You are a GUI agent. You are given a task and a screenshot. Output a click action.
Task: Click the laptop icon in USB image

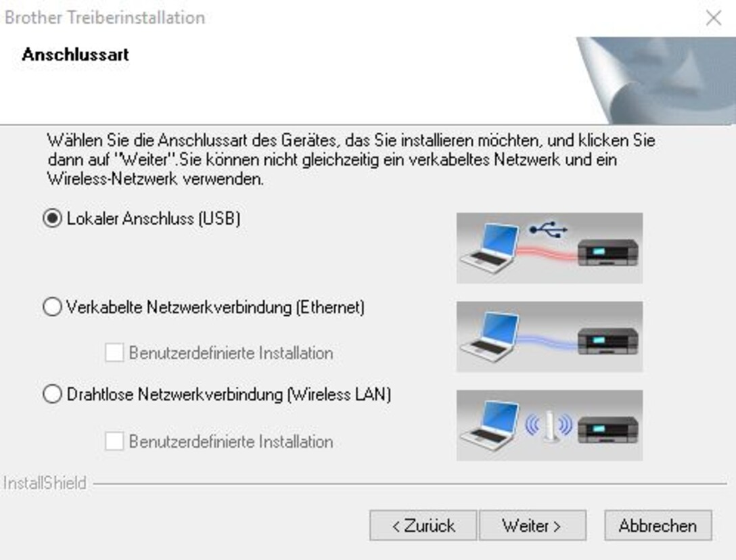pyautogui.click(x=490, y=248)
